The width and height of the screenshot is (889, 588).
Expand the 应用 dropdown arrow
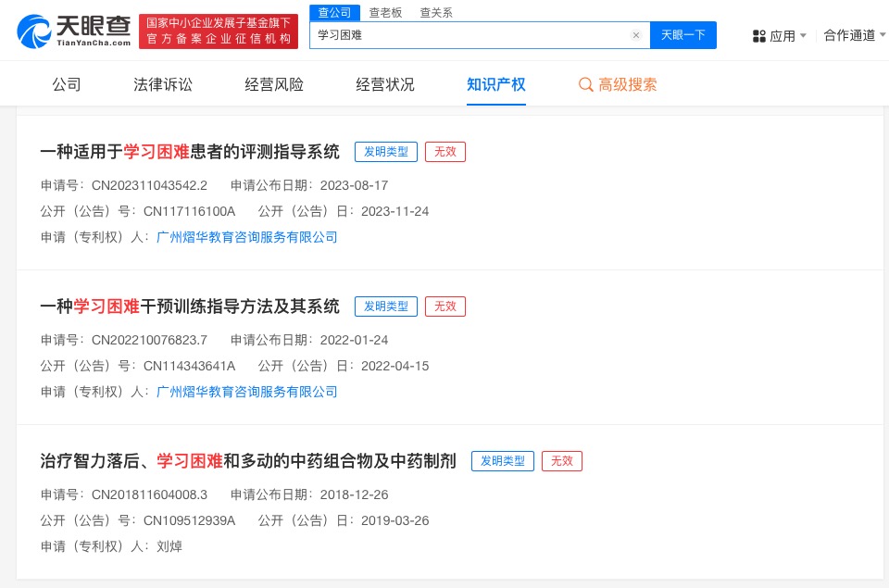tap(803, 36)
